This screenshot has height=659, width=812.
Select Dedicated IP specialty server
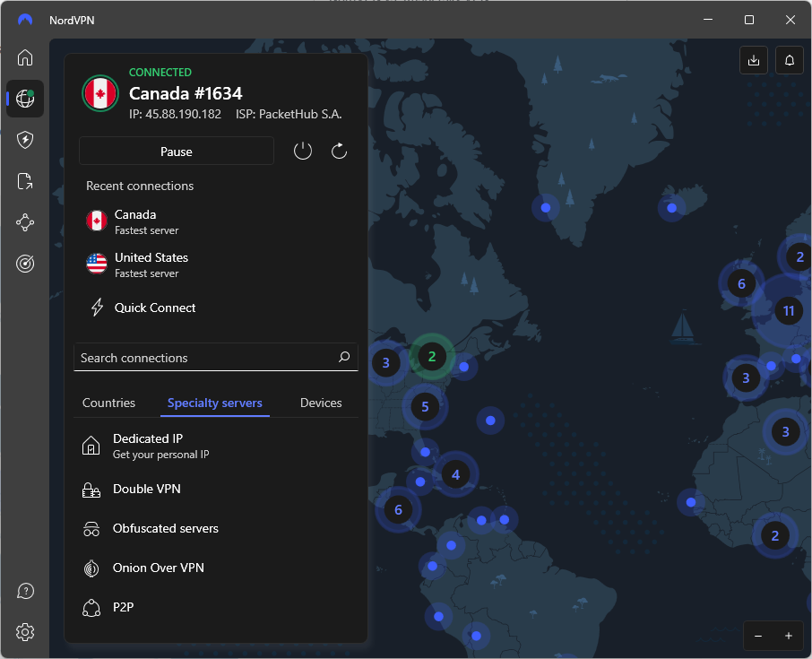pyautogui.click(x=216, y=447)
